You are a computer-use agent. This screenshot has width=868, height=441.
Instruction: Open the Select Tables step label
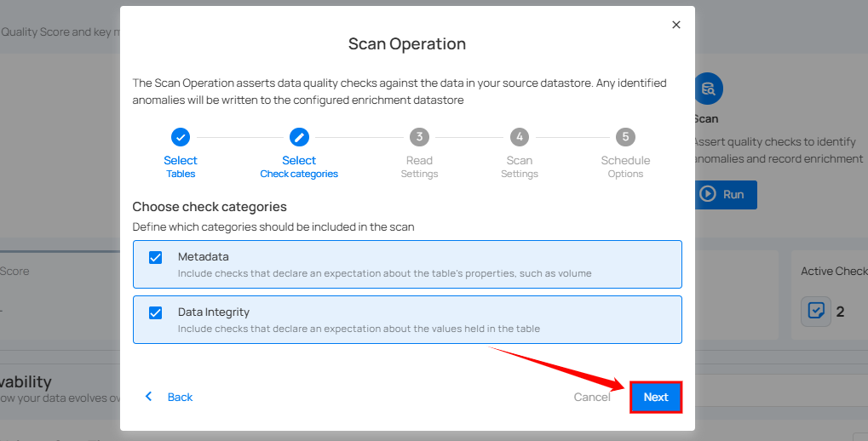181,167
